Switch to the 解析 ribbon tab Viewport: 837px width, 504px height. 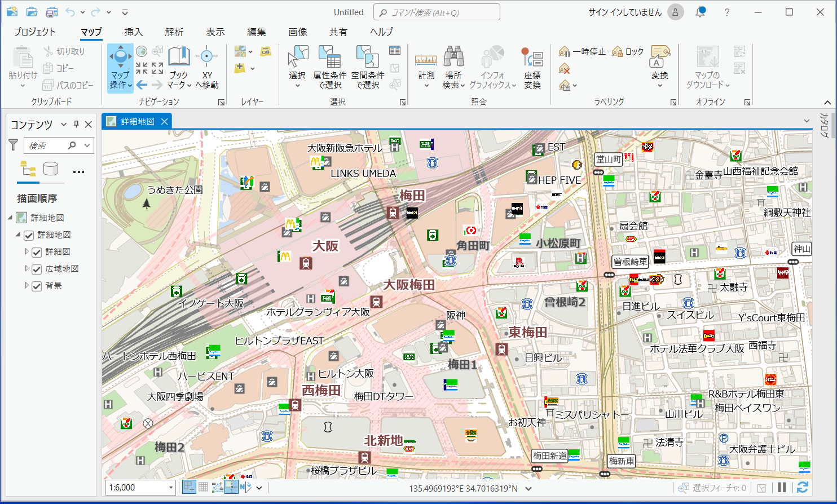[174, 32]
